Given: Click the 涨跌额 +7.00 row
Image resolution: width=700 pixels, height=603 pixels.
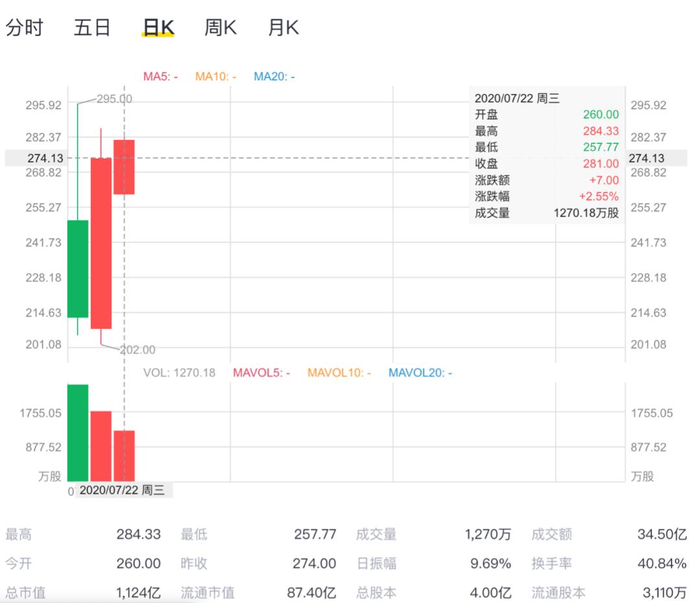Looking at the screenshot, I should pyautogui.click(x=546, y=180).
